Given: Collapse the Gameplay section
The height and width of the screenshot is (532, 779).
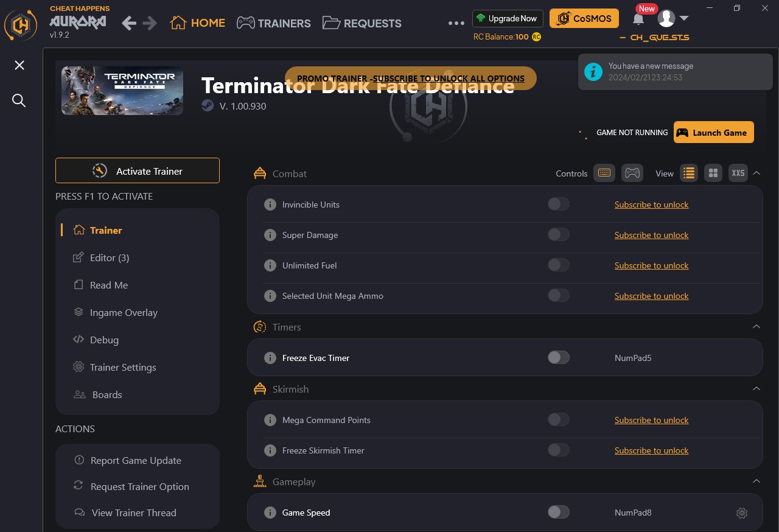Looking at the screenshot, I should 756,481.
